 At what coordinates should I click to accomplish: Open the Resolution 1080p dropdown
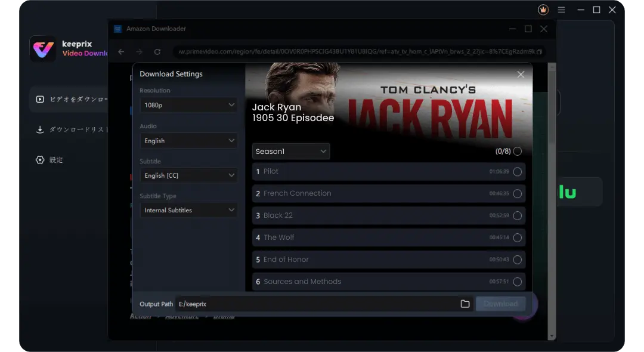189,105
